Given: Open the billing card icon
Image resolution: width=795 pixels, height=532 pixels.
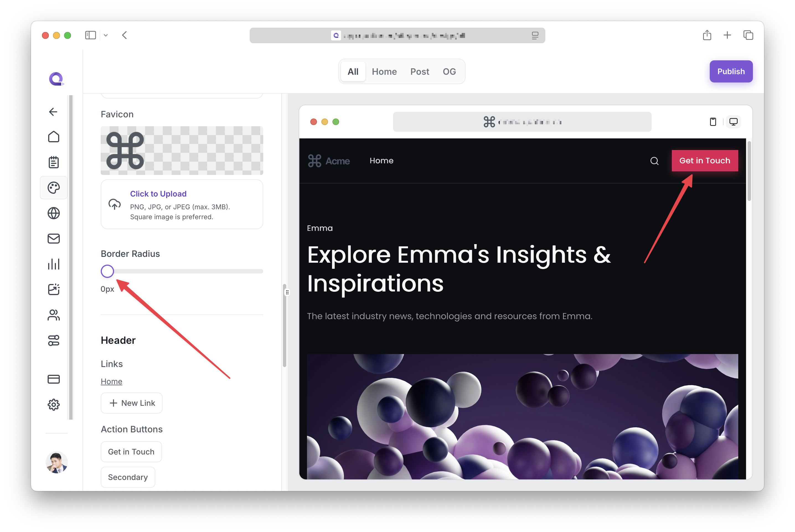Looking at the screenshot, I should tap(54, 379).
